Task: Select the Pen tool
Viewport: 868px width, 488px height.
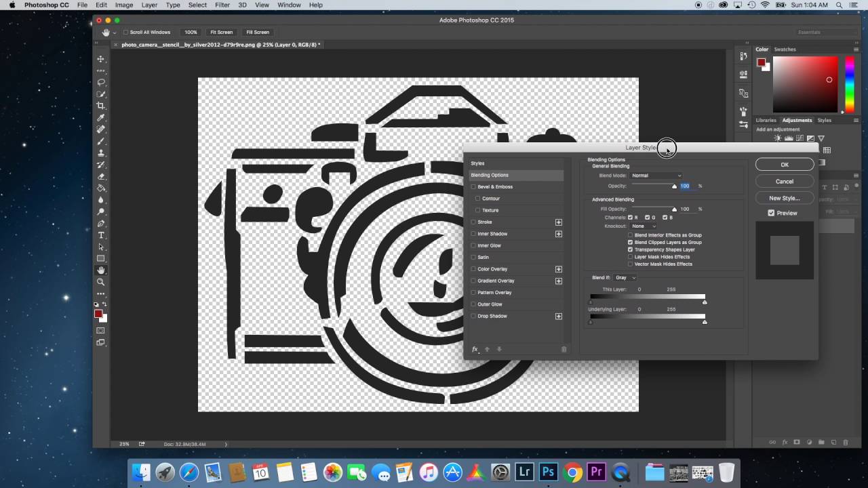Action: [101, 224]
